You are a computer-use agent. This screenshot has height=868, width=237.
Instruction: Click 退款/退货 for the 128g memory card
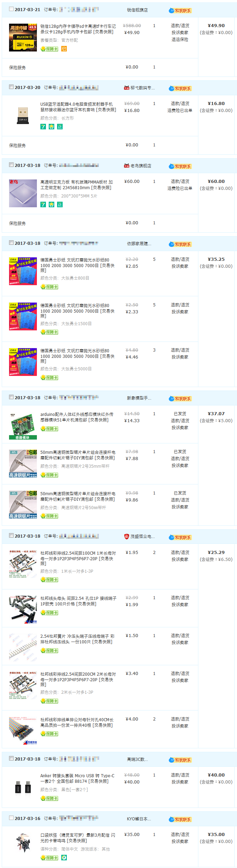[180, 26]
